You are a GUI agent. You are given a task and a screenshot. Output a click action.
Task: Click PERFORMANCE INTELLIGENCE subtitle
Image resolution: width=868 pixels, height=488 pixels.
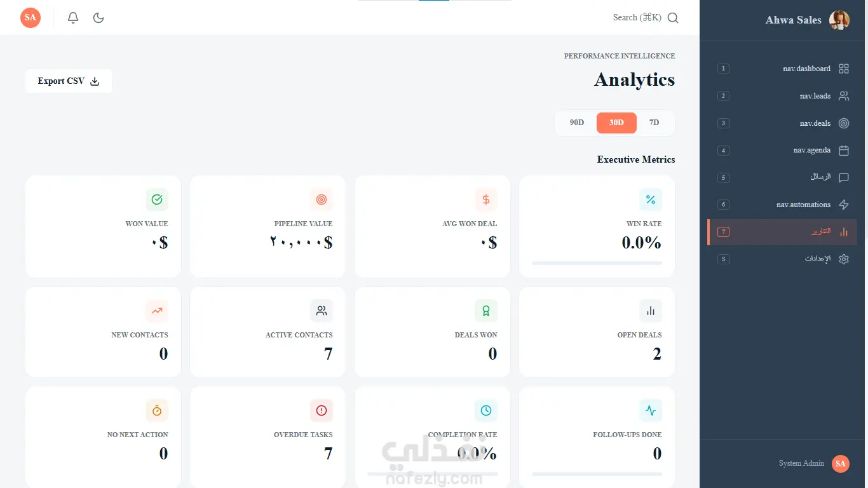(x=620, y=56)
